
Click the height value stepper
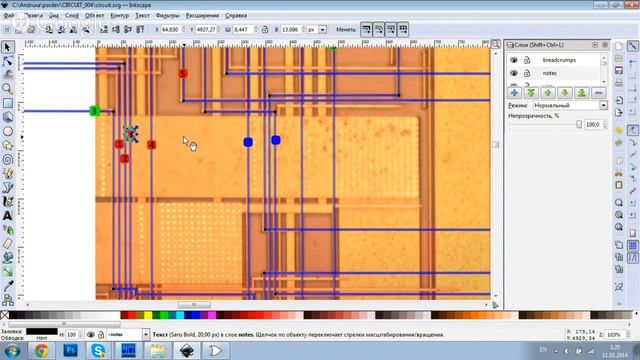(304, 29)
